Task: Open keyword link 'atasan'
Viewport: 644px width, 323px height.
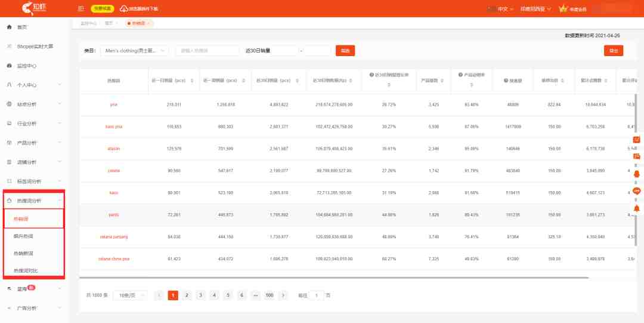Action: [114, 149]
